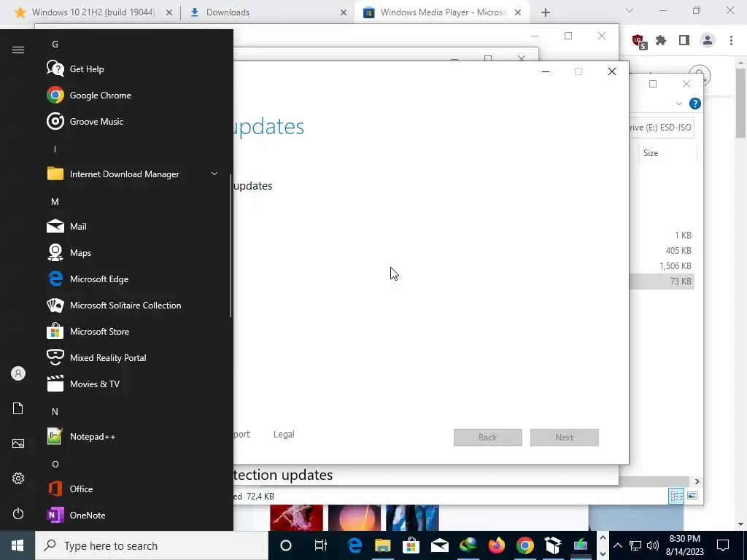This screenshot has height=560, width=747.
Task: Expand the File Explorer ribbon chevron
Action: point(679,104)
